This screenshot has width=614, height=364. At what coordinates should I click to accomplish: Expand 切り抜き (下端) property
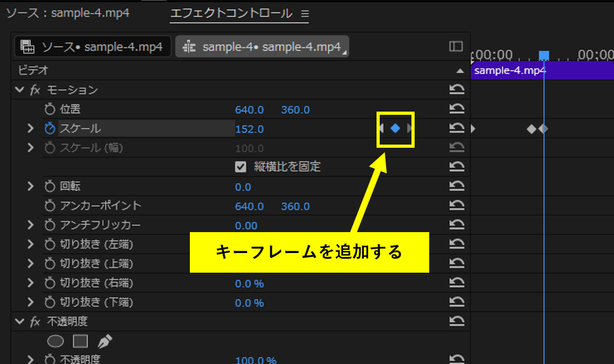click(x=30, y=302)
